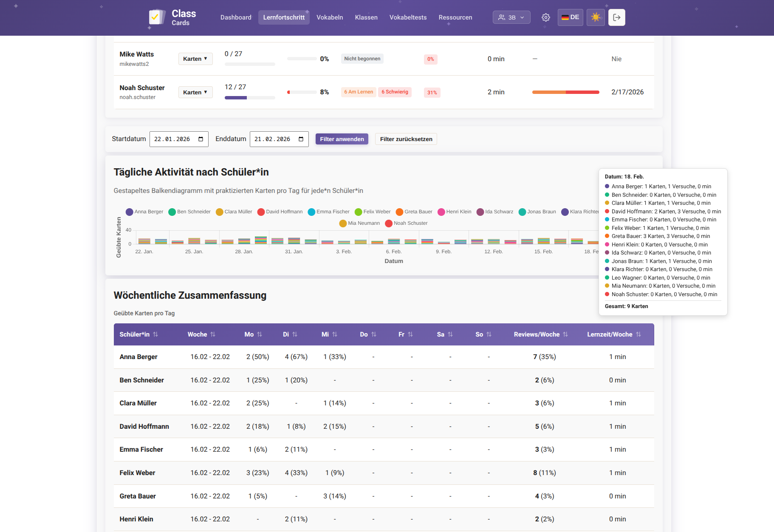Switch to the Dashboard navigation item
The width and height of the screenshot is (774, 532).
[x=236, y=17]
